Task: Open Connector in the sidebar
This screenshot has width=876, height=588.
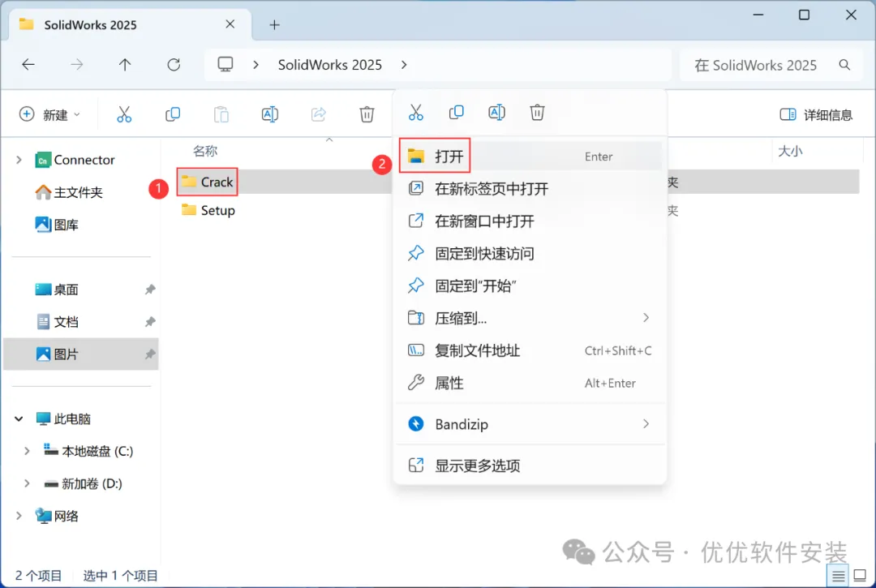Action: [75, 160]
